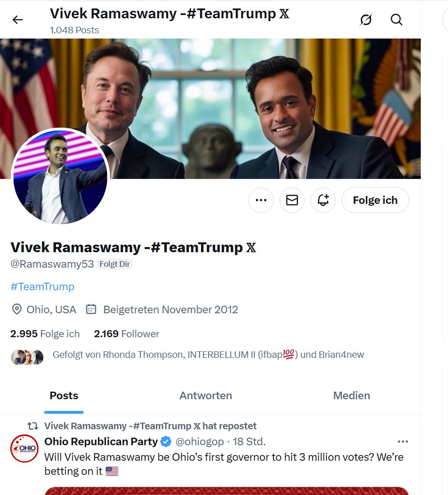Click the repost arrows beside 'hat repostet'
Screen dimensions: 448x495
pyautogui.click(x=32, y=426)
